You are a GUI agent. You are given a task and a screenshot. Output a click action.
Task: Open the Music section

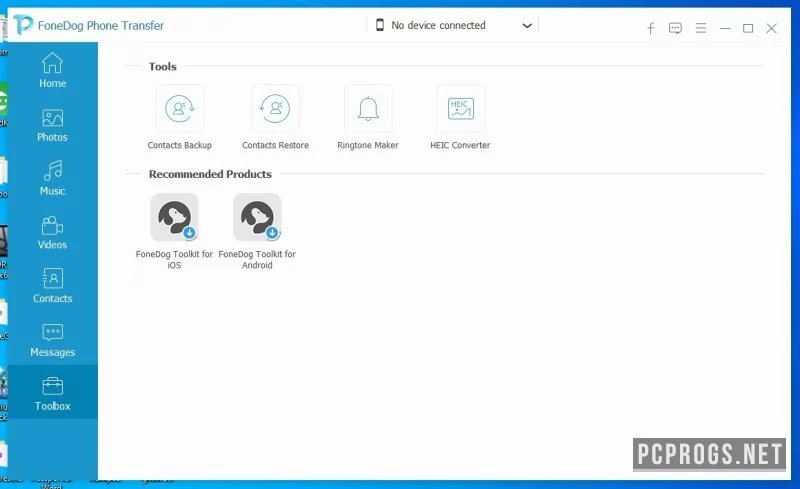coord(53,178)
